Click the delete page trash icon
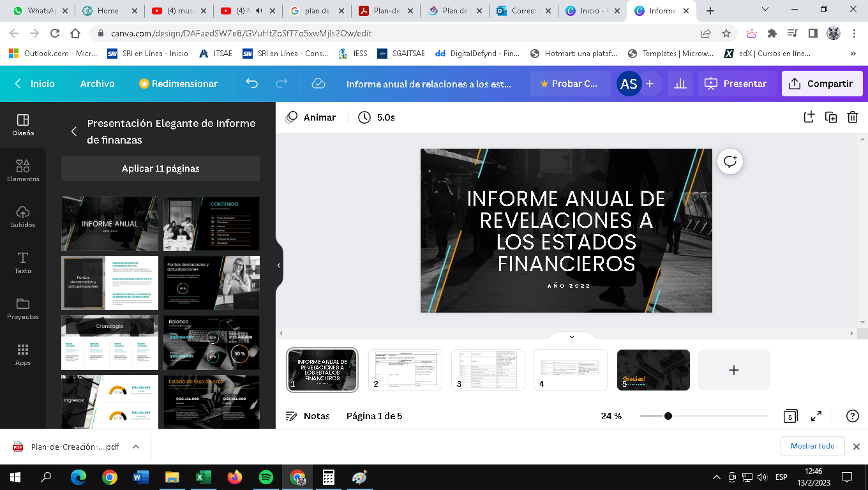This screenshot has height=490, width=868. (x=853, y=117)
